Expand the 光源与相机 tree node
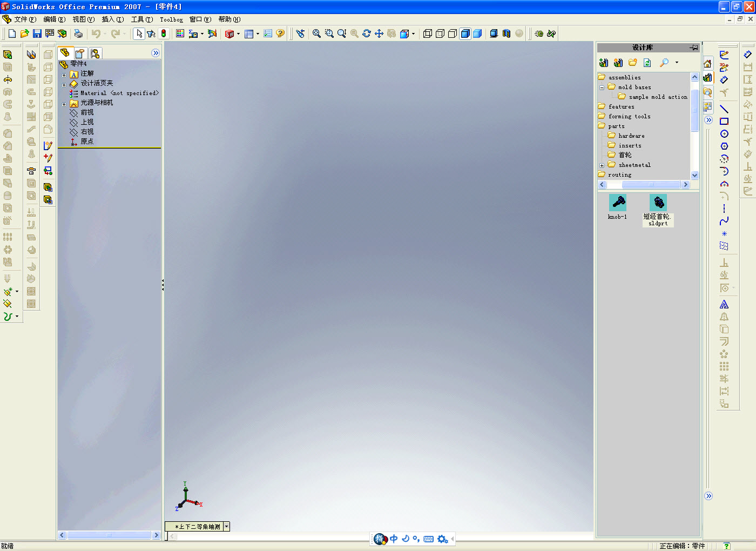 point(64,104)
